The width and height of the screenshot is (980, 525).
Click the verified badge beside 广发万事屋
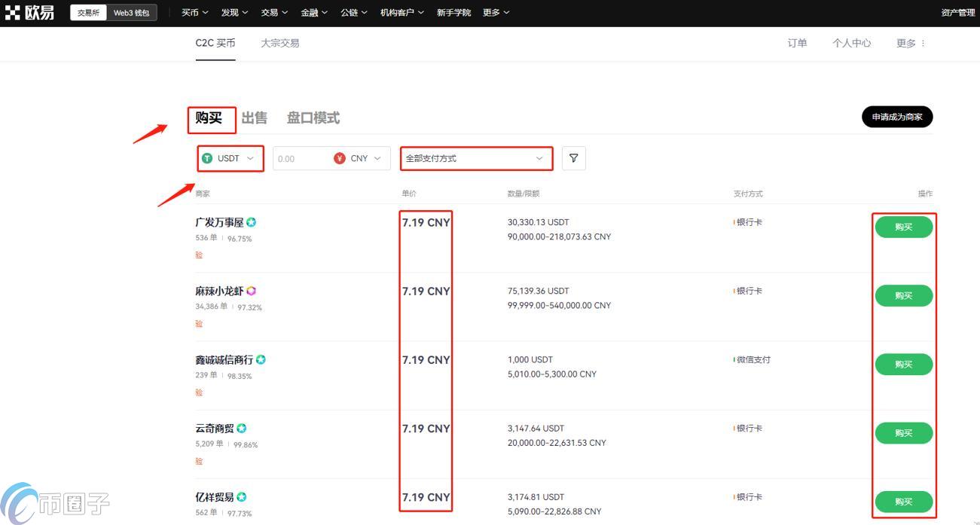[252, 221]
